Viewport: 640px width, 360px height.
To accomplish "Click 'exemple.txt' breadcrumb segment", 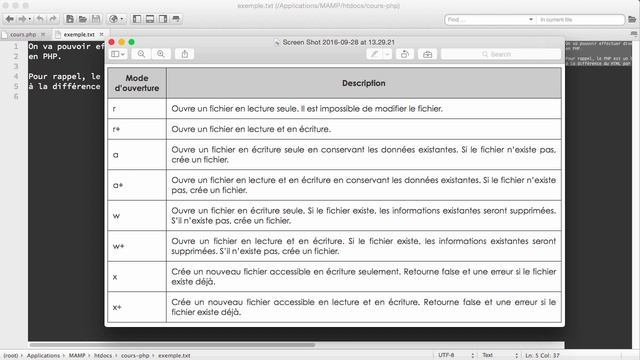I will pos(174,356).
